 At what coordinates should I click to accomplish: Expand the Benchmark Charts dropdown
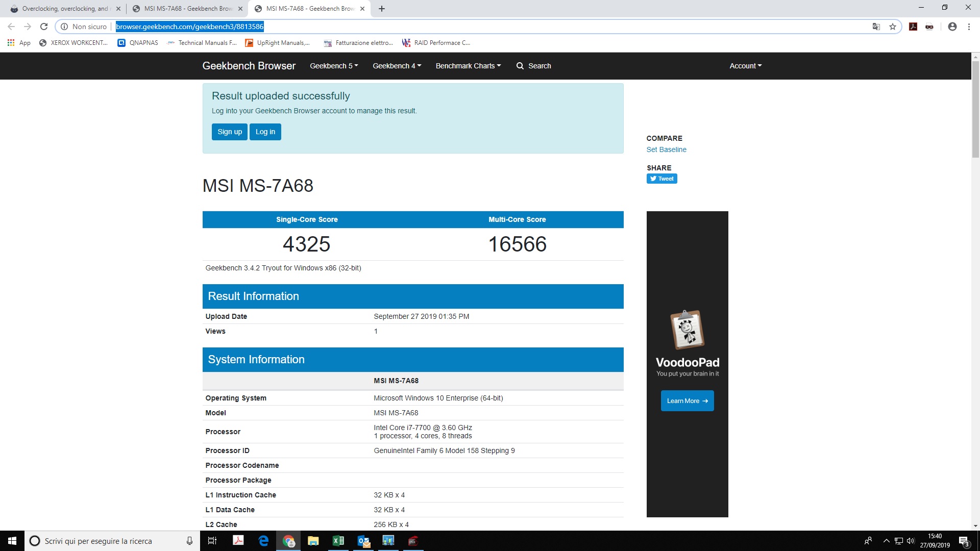coord(468,66)
